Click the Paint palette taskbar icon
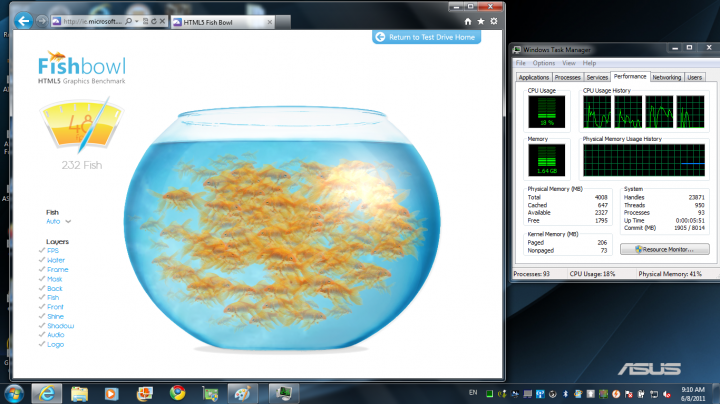Screen dimensions: 720x404 pyautogui.click(x=243, y=393)
